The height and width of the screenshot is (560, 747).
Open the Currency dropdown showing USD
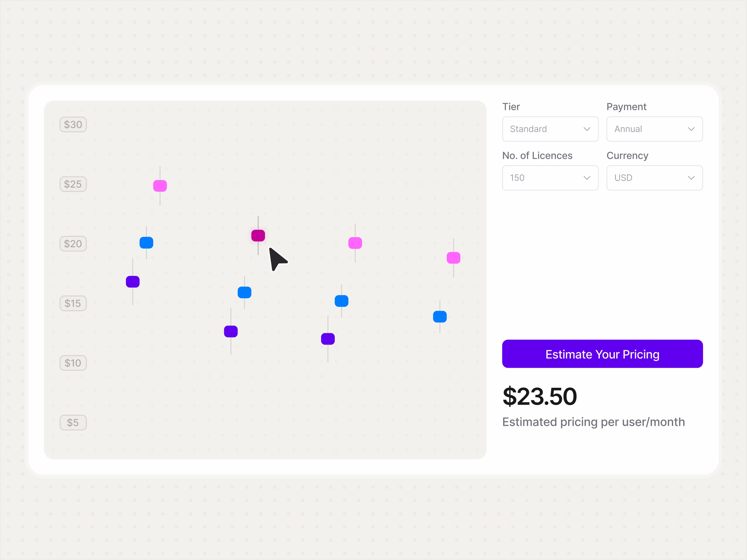pos(655,178)
